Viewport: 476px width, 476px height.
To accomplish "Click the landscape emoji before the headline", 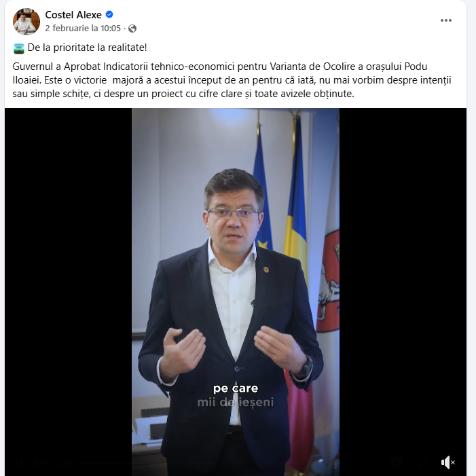I will pyautogui.click(x=19, y=48).
